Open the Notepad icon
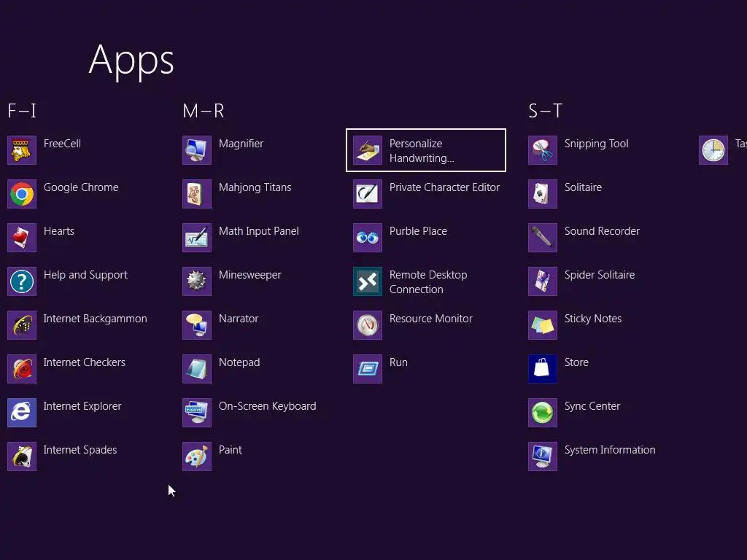The width and height of the screenshot is (747, 560). click(197, 369)
